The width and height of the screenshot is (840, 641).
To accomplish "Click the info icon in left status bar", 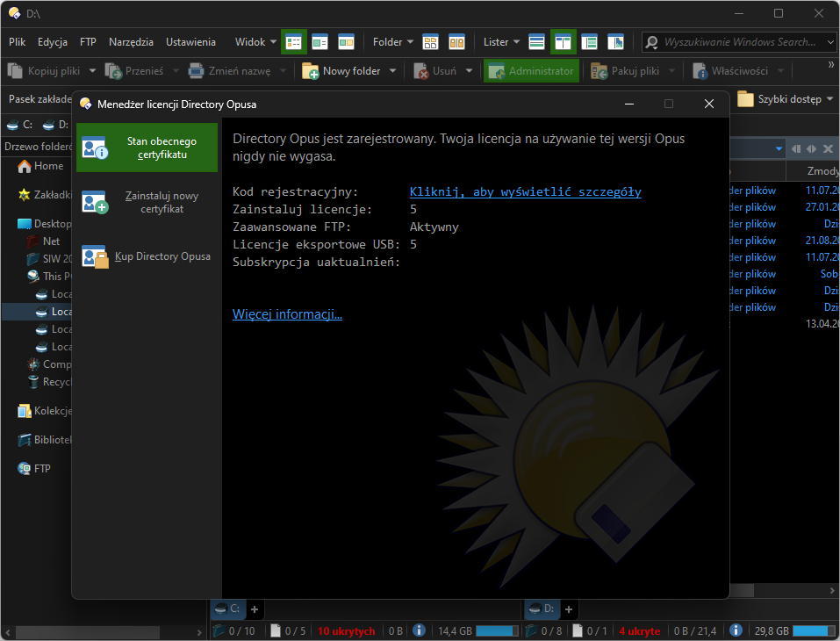I will [419, 630].
